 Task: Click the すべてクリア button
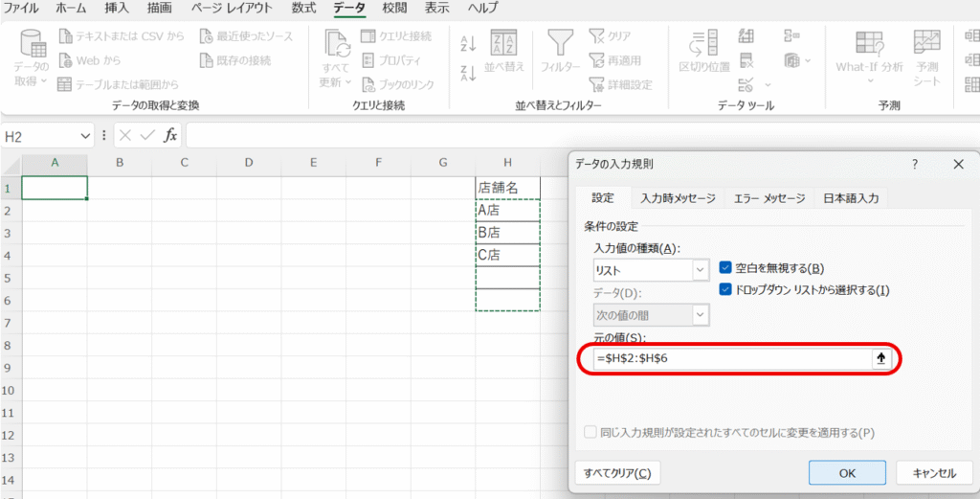[617, 473]
